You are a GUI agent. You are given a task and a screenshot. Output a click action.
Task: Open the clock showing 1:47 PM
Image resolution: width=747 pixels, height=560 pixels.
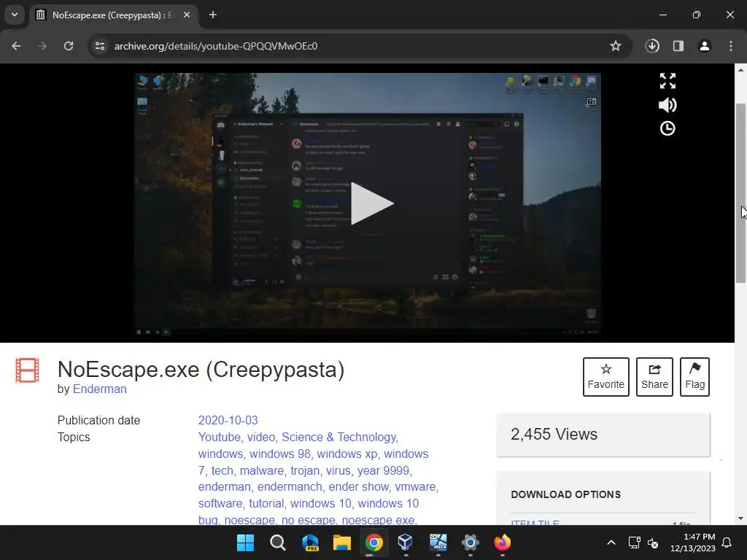693,542
